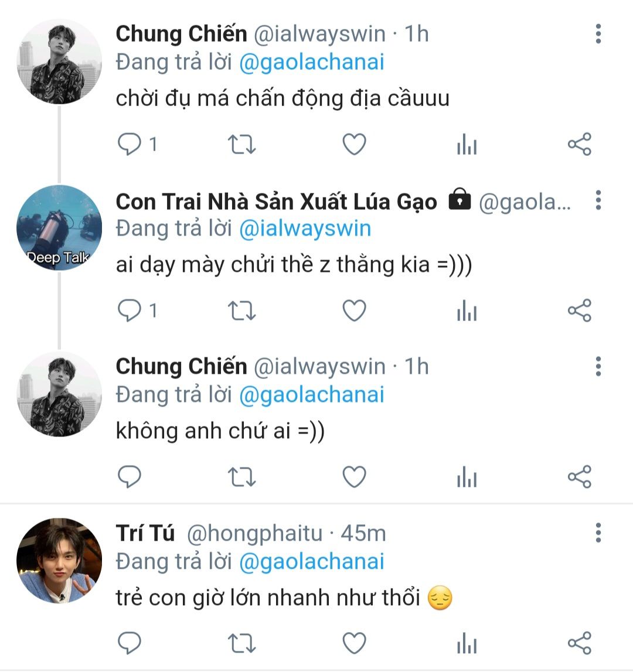Retweet the "ai dạy mày chửi thề" tweet
Viewport: 633px width, 672px height.
[241, 311]
